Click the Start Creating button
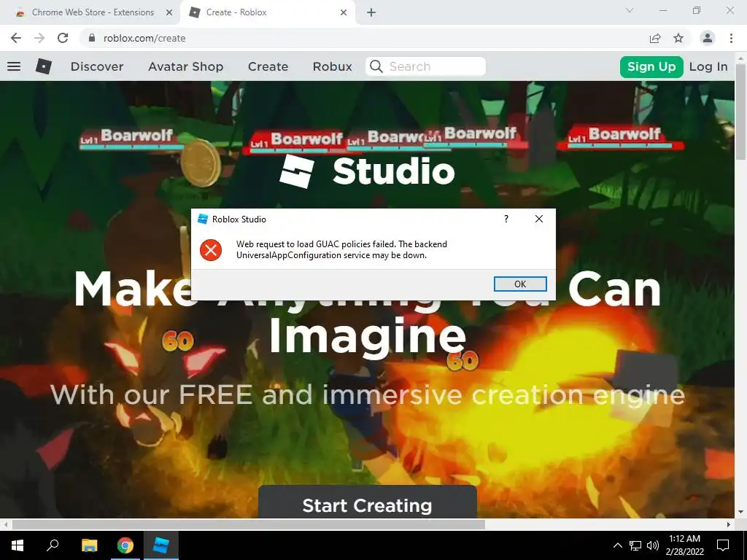The width and height of the screenshot is (747, 560). click(368, 502)
